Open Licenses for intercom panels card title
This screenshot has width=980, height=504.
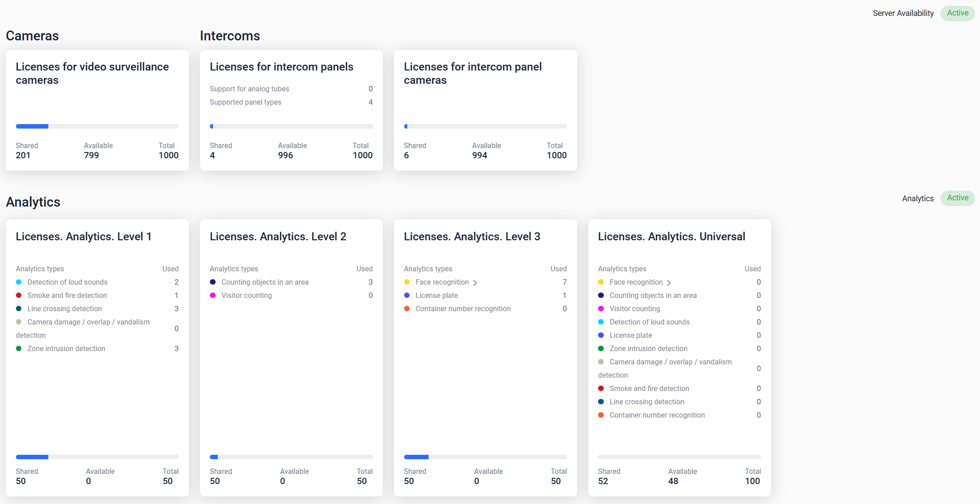click(281, 67)
